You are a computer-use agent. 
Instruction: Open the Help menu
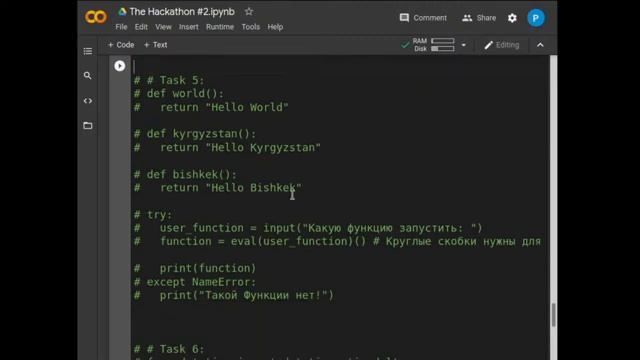point(275,27)
